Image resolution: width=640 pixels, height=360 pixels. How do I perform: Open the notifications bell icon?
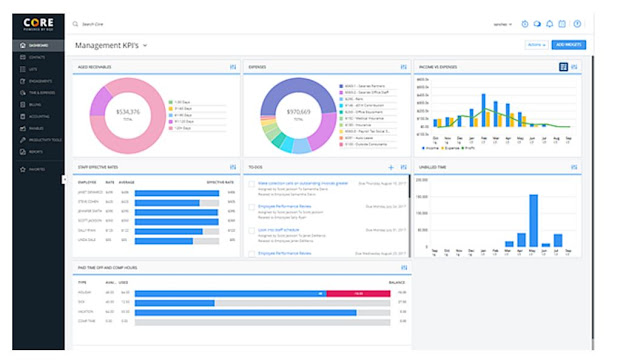click(550, 24)
